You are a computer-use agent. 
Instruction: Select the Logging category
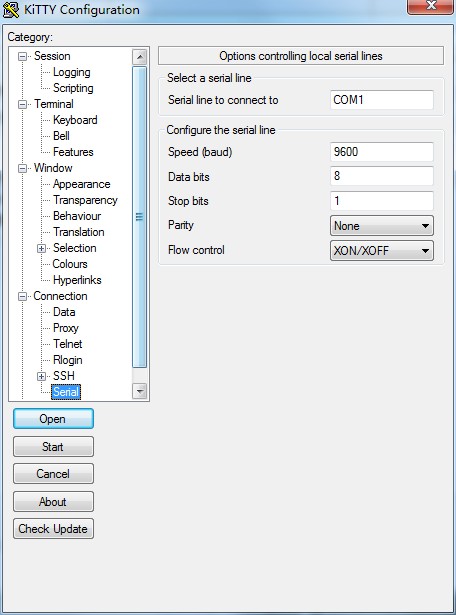pos(72,72)
